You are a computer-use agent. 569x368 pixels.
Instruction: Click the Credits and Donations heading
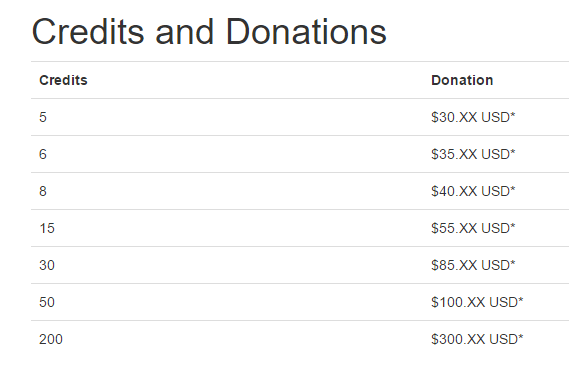click(209, 32)
